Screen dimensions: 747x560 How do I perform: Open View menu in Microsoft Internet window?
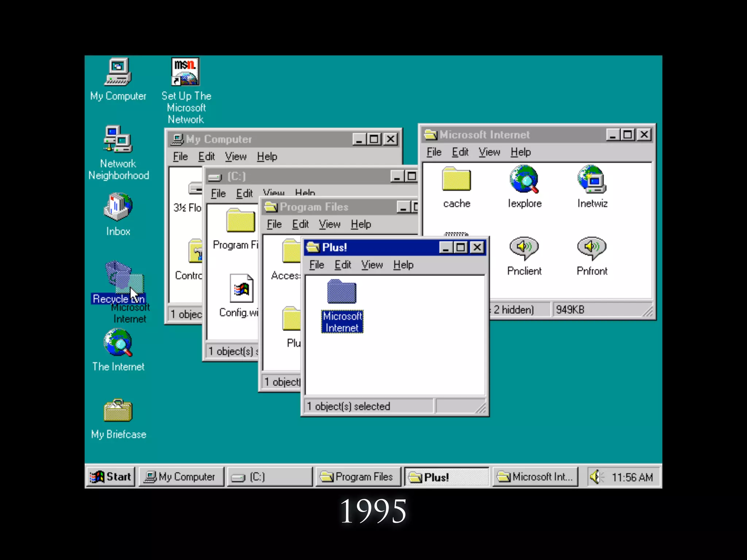pos(489,152)
